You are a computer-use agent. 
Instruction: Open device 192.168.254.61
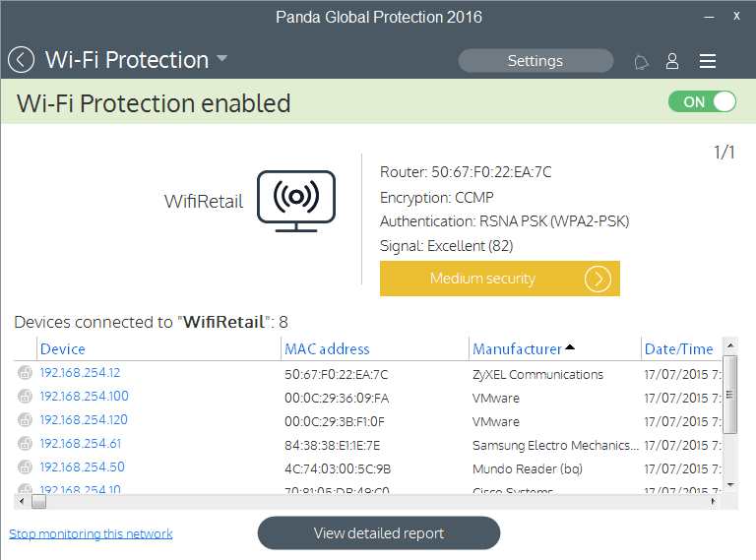[80, 443]
